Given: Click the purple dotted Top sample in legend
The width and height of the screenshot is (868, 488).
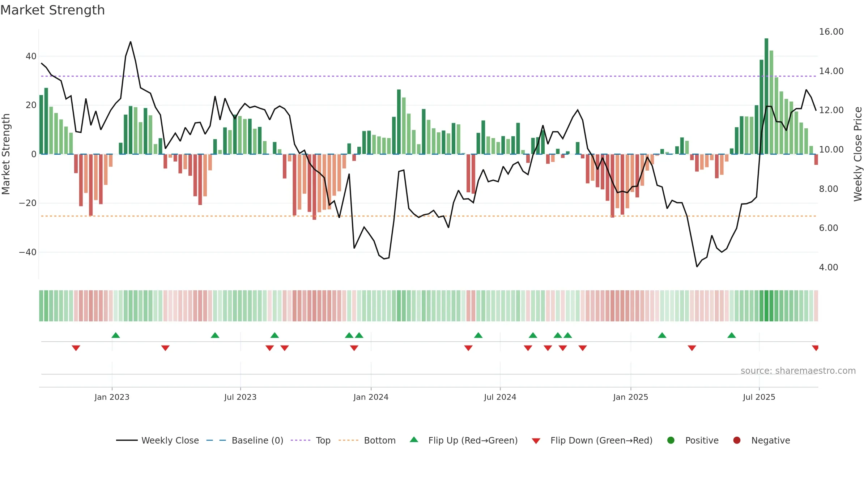Looking at the screenshot, I should tap(301, 440).
